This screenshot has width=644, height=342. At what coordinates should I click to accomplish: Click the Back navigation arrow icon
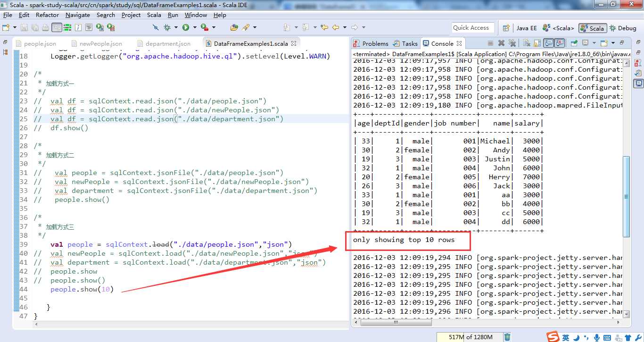[335, 27]
